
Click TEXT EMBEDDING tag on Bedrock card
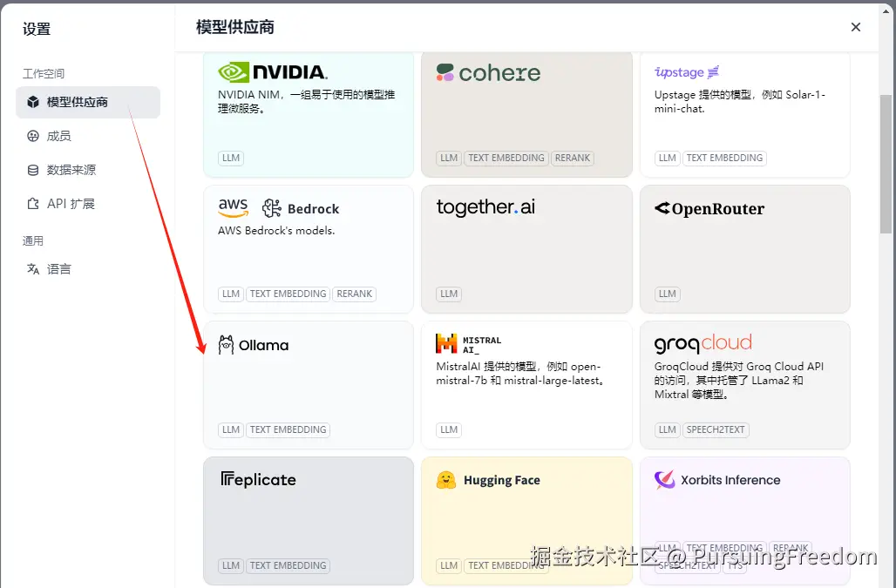(288, 294)
